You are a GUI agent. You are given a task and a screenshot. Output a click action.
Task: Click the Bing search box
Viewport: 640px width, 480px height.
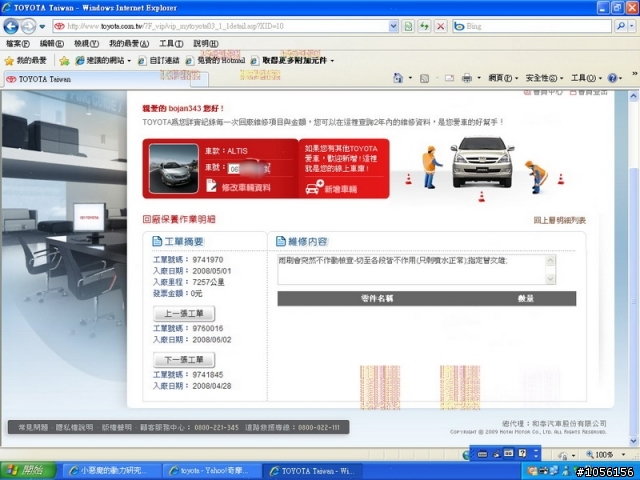coord(532,26)
